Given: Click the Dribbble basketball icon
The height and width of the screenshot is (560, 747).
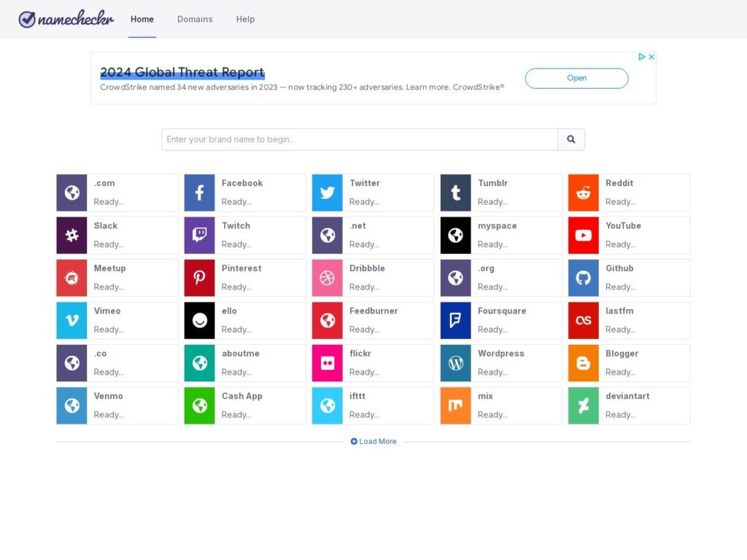Looking at the screenshot, I should pyautogui.click(x=327, y=278).
